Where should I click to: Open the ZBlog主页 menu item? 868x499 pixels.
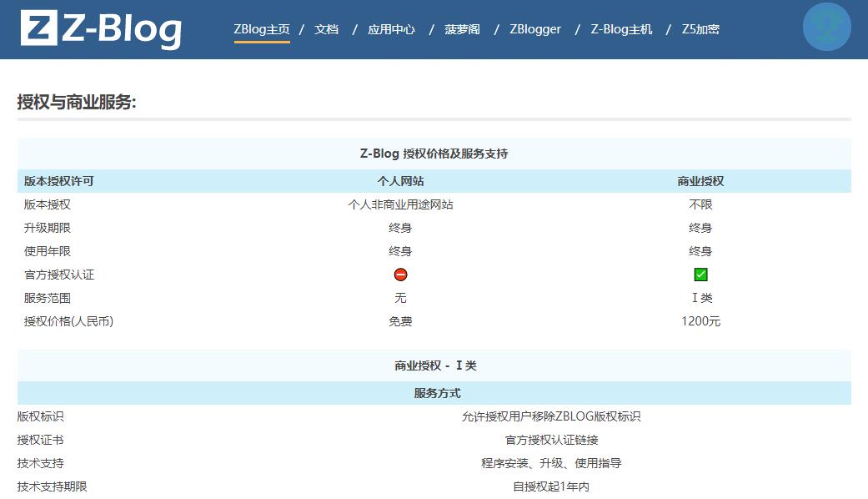click(x=262, y=29)
